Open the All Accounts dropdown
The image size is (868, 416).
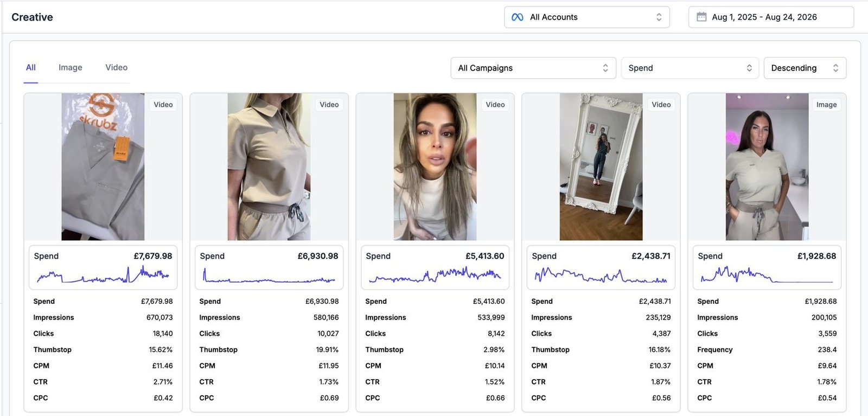point(587,17)
